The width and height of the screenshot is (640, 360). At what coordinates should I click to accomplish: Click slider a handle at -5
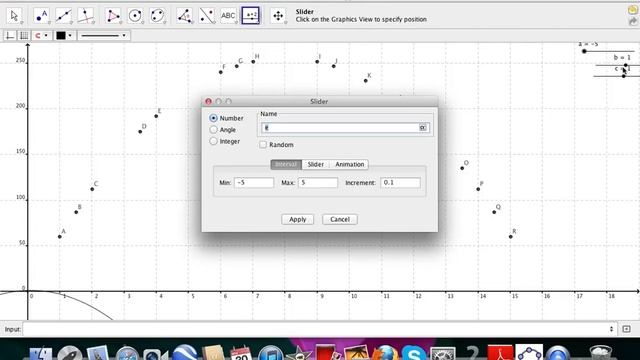click(x=584, y=51)
